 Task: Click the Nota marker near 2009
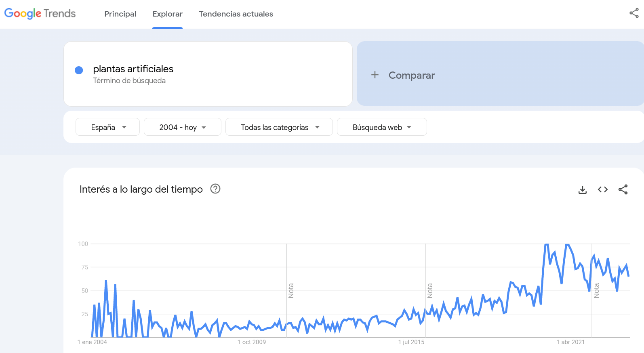point(291,291)
